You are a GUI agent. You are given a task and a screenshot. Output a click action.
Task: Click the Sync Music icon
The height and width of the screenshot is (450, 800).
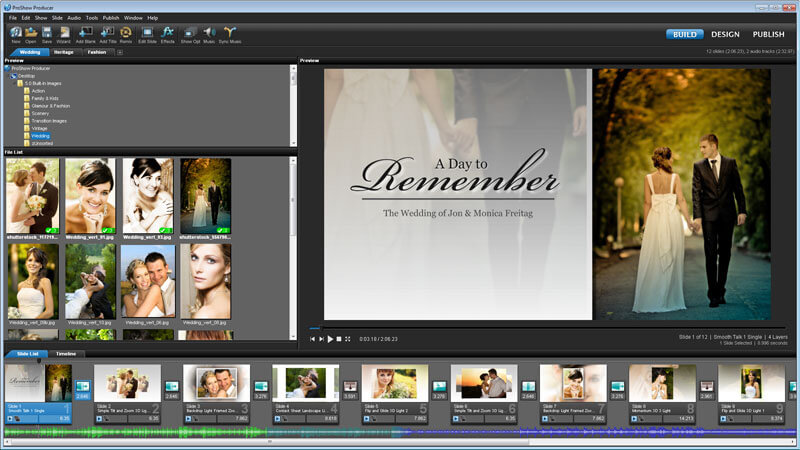click(231, 34)
